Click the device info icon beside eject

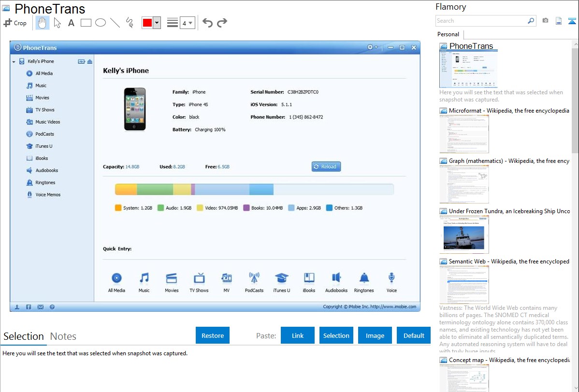click(x=81, y=61)
